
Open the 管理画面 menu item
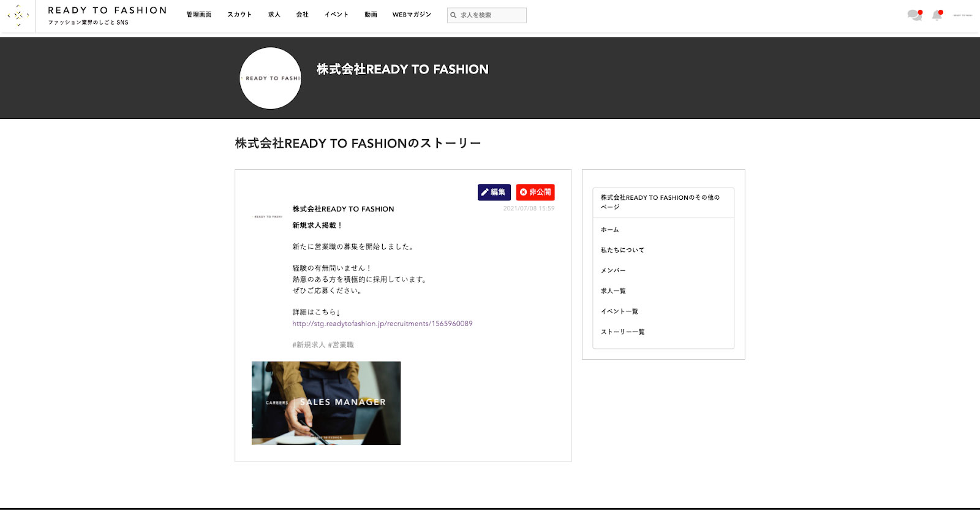point(199,15)
